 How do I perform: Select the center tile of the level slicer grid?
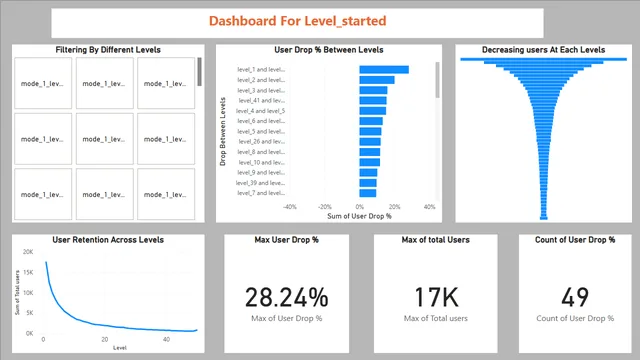coord(104,139)
